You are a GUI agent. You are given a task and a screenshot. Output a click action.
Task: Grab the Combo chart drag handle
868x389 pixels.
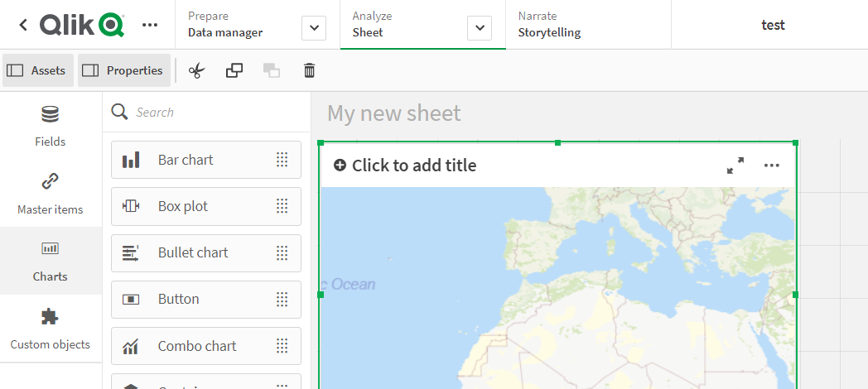[x=282, y=347]
